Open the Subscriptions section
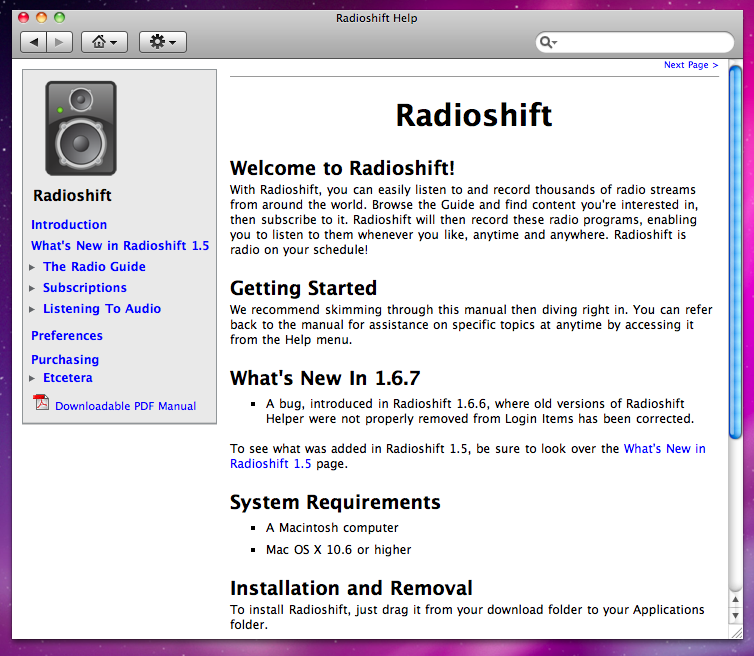Screen dimensions: 754x656 click(85, 288)
